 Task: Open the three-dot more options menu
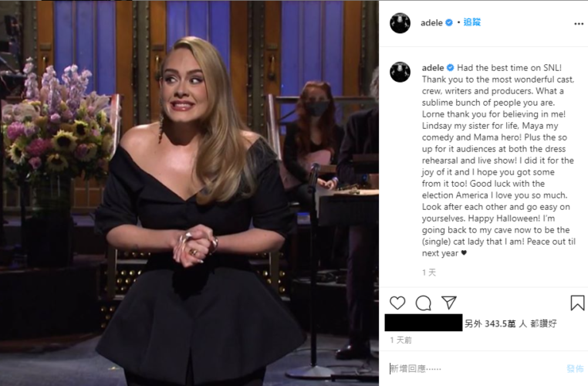tap(579, 24)
